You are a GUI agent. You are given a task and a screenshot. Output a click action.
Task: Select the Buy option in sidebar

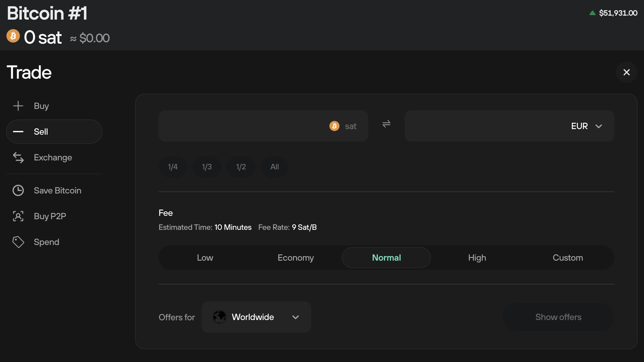41,106
